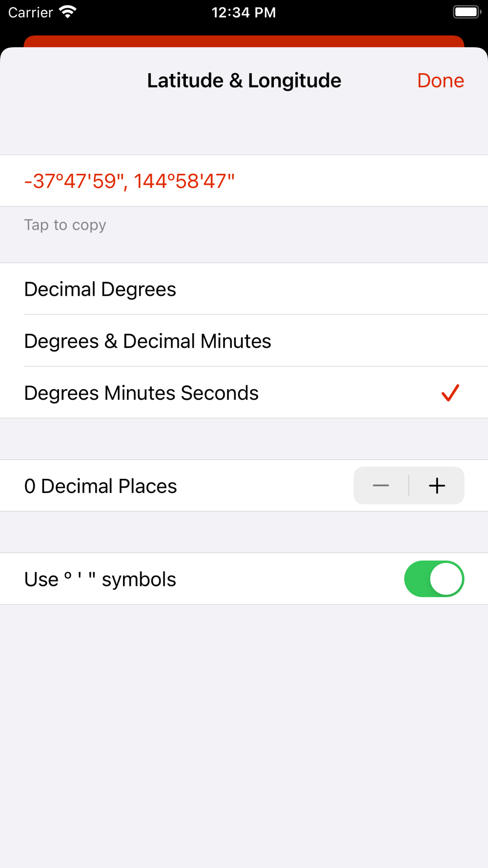
Task: Increase decimal places with plus button
Action: pyautogui.click(x=437, y=486)
